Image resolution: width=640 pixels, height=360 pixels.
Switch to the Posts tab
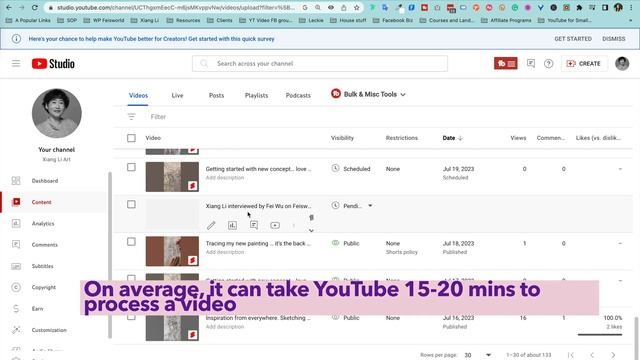click(x=216, y=96)
